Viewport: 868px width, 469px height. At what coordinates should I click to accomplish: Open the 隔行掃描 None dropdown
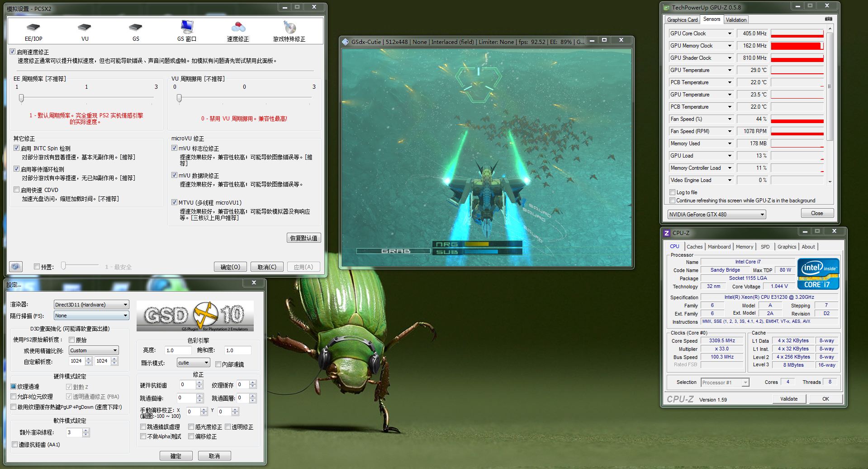91,316
